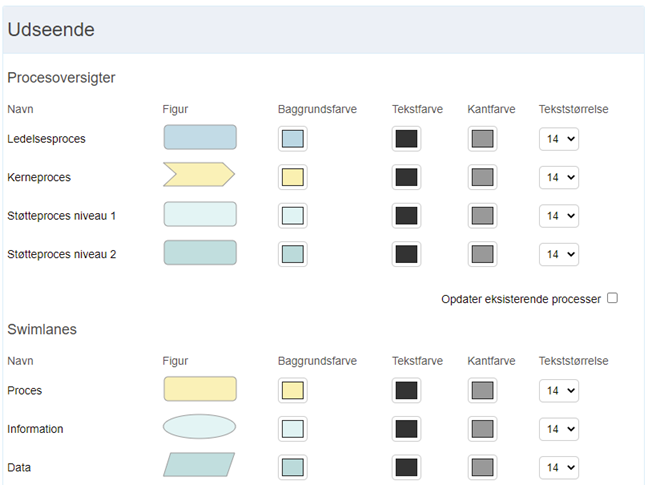Click the Ledelsesproces rounded rectangle figure
The height and width of the screenshot is (485, 648).
point(200,137)
